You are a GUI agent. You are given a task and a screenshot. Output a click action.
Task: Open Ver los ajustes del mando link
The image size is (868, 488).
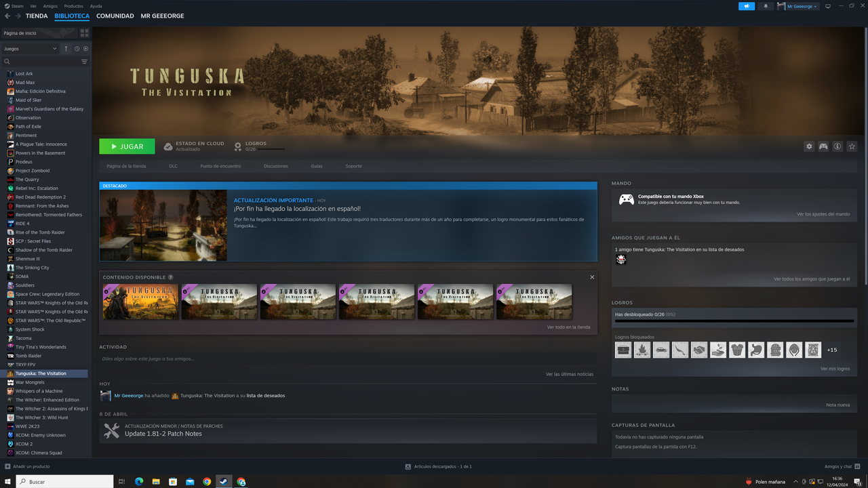pos(823,214)
